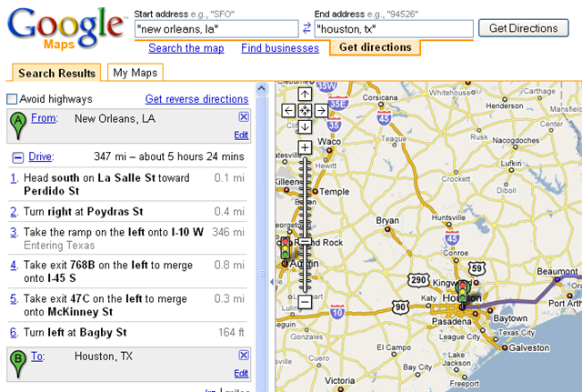Screen dimensions: 582x392
Task: Remove the New Orleans start location
Action: pos(243,117)
